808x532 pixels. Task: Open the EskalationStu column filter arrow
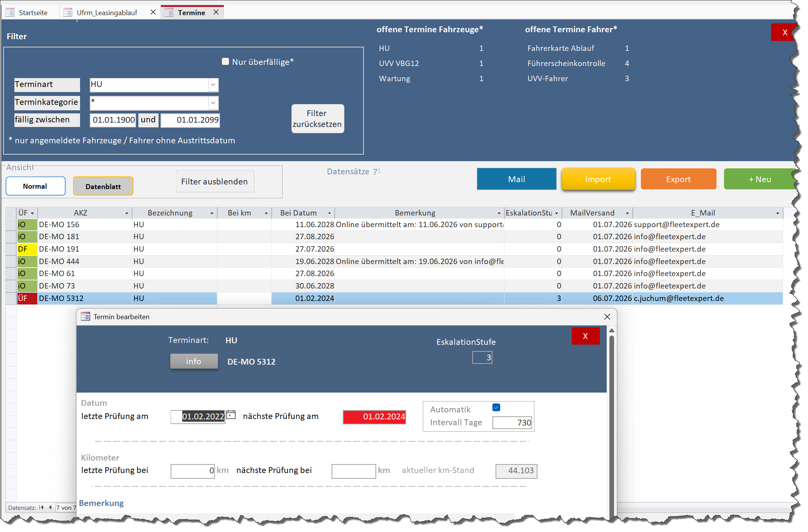[x=557, y=213]
